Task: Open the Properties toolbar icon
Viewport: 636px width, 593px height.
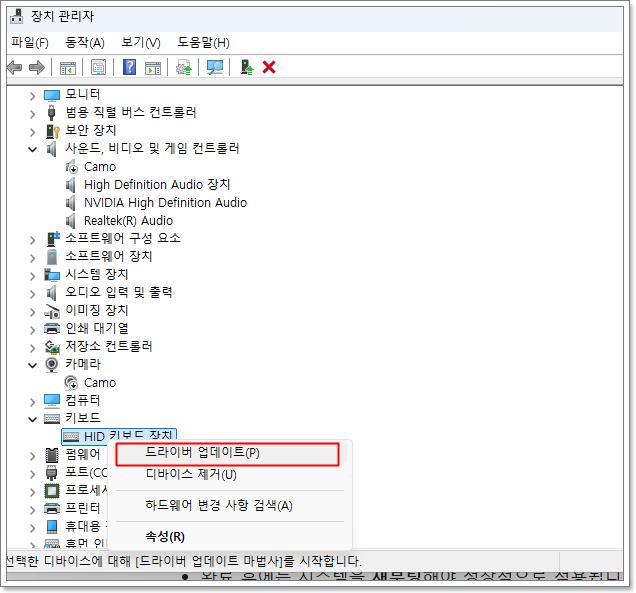Action: 99,67
